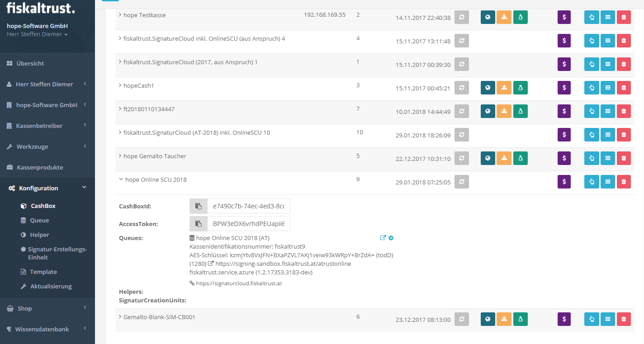Click the Linux penguin icon for hope Testkasse
Viewport: 644px width, 344px height.
click(x=521, y=17)
